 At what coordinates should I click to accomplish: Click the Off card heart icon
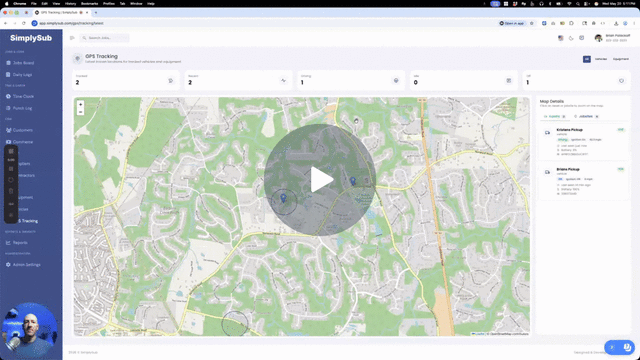pos(621,81)
